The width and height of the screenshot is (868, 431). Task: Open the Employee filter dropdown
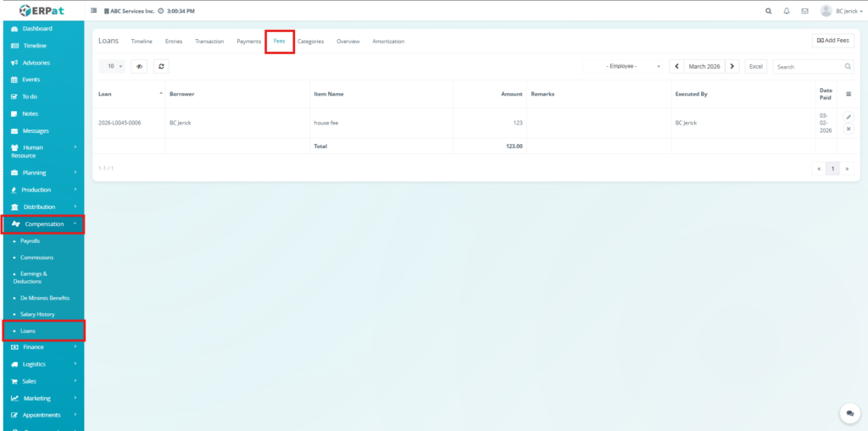pyautogui.click(x=622, y=66)
